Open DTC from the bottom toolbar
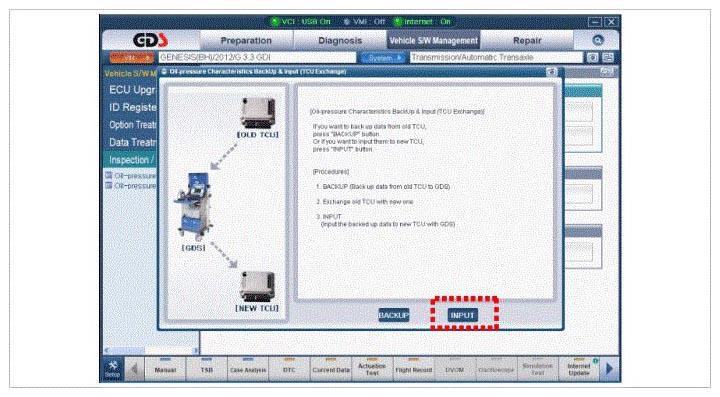 click(289, 369)
